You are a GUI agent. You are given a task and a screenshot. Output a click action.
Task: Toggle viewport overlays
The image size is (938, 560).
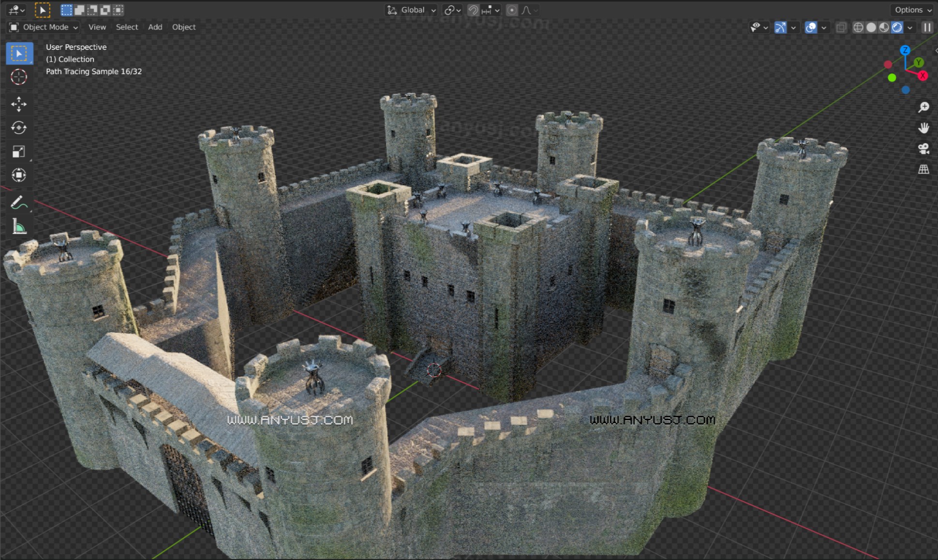point(811,28)
